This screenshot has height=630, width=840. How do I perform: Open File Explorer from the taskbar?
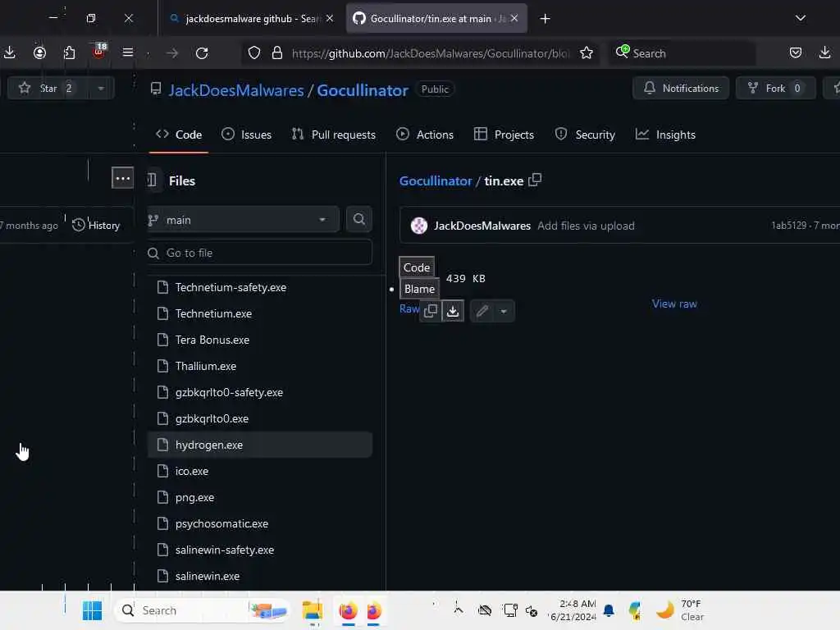point(313,610)
